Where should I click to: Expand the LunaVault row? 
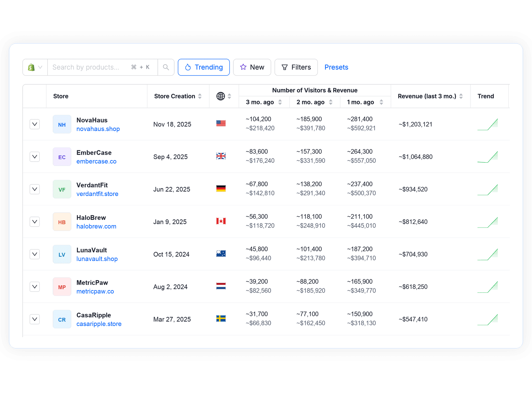click(35, 254)
